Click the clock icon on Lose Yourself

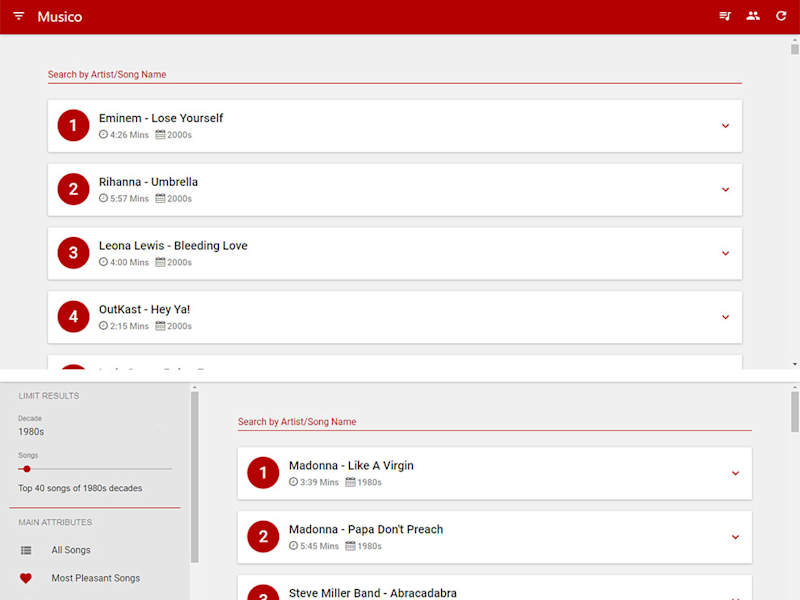(x=103, y=135)
